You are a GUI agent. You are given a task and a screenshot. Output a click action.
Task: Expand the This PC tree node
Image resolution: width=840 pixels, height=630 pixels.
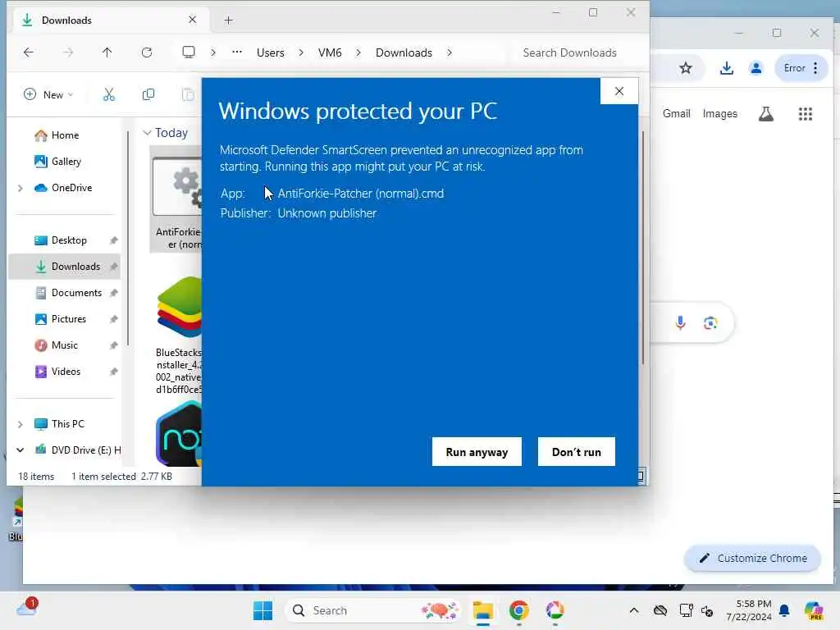point(20,424)
